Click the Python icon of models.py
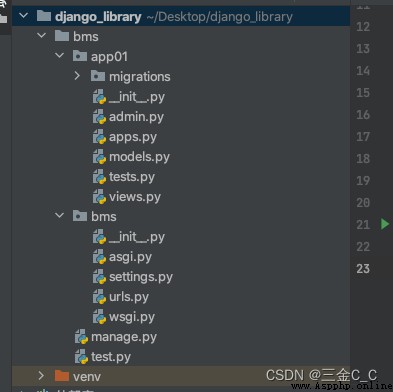Image resolution: width=393 pixels, height=392 pixels. (99, 157)
